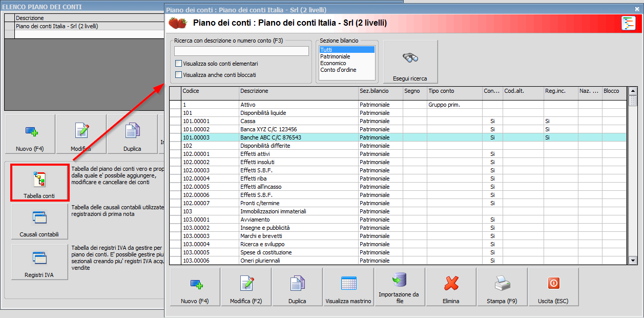Select row Banca XYZ C/C 123456
Screen dimensions: 644x318
tap(399, 129)
